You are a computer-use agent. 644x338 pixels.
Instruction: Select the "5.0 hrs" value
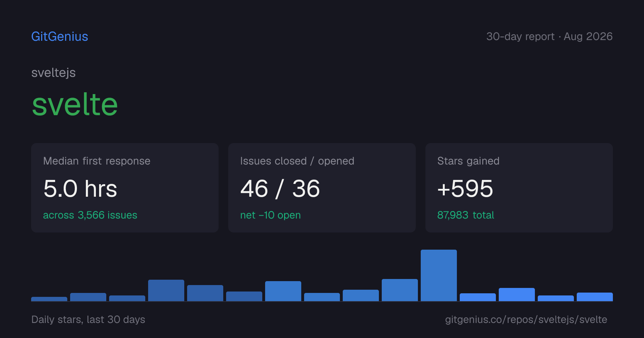coord(80,188)
